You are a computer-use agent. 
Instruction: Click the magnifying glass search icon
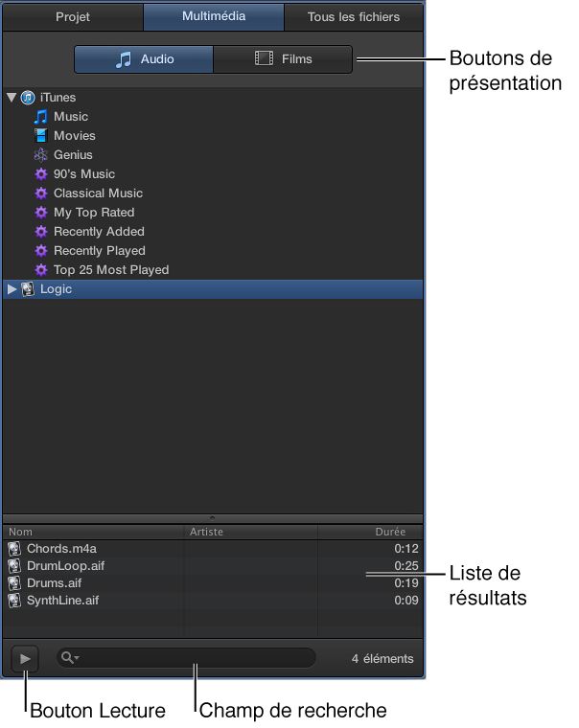tap(69, 657)
